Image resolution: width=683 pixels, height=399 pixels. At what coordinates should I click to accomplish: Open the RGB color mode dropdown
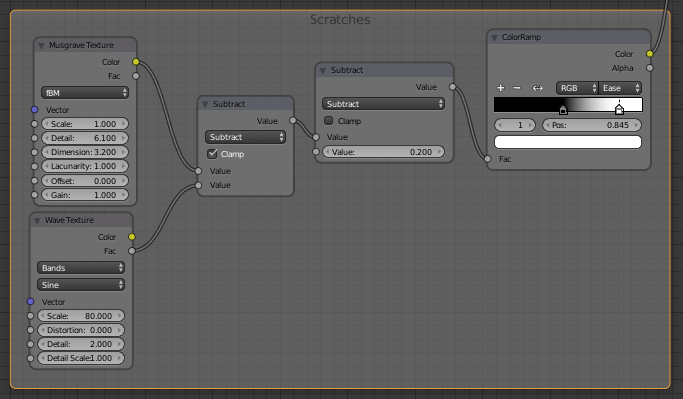click(x=577, y=88)
